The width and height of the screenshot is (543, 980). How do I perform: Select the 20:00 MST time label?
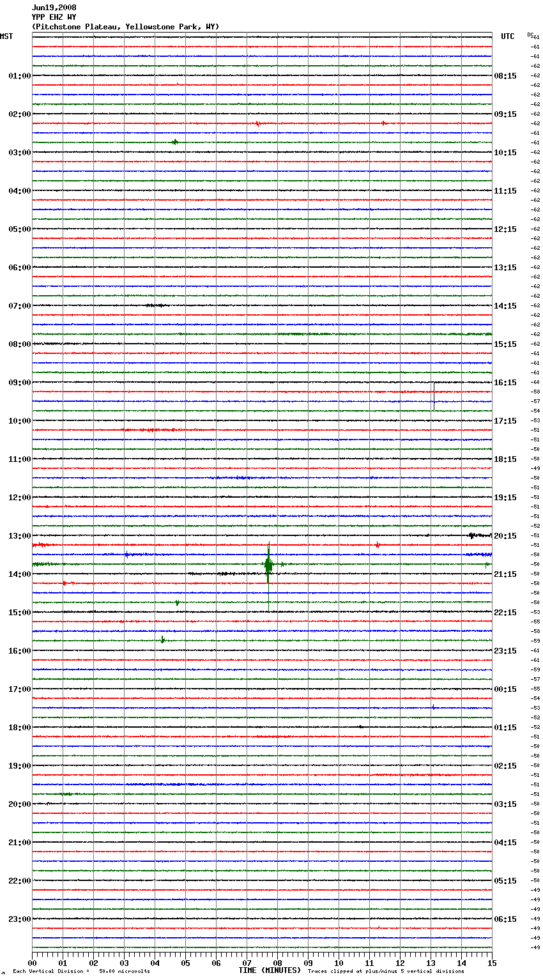20,804
